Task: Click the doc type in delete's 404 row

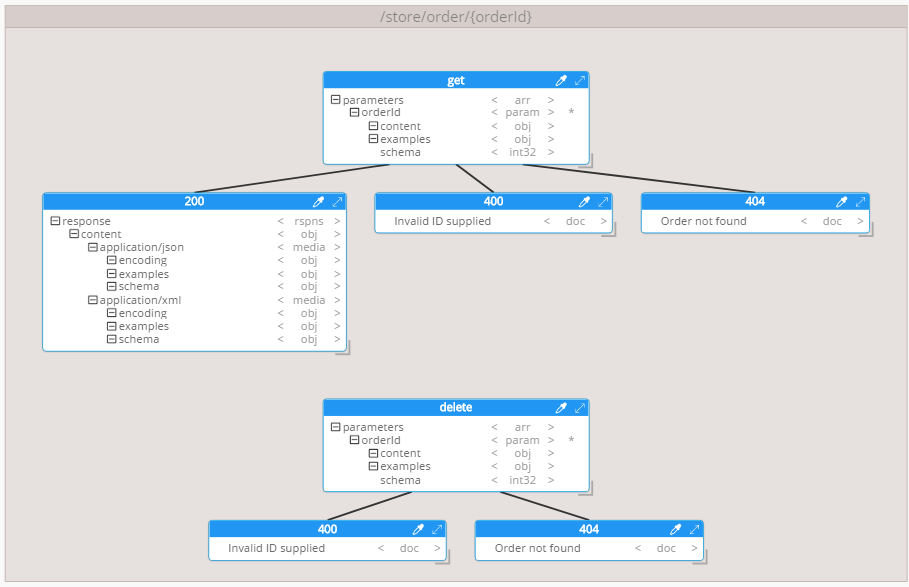Action: coord(666,548)
